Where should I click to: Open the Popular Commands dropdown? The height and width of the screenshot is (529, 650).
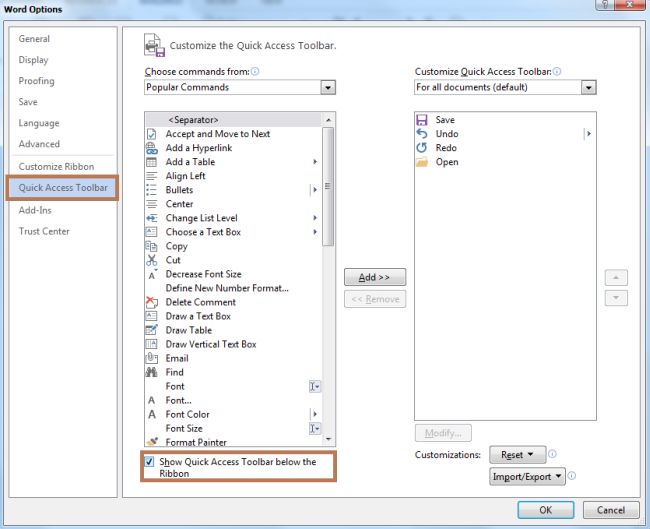(x=328, y=87)
